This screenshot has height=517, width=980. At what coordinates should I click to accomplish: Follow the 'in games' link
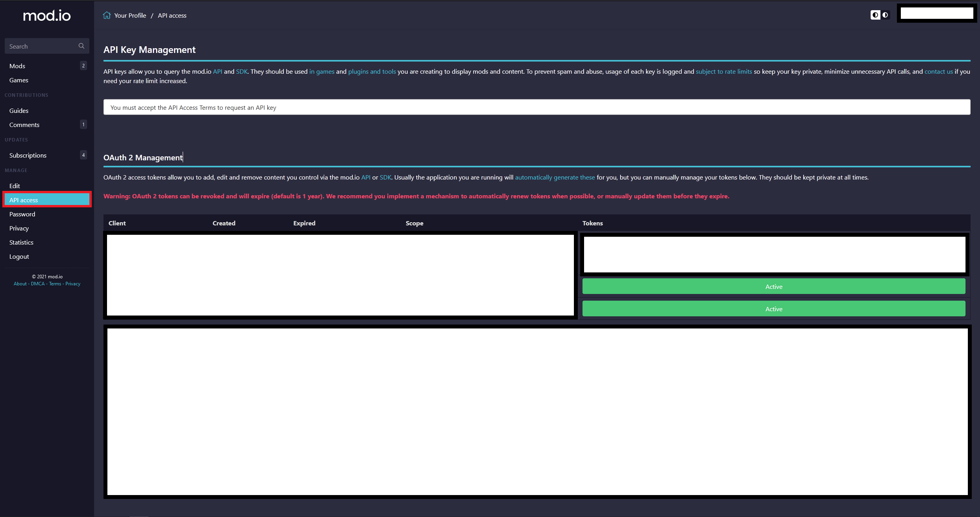pyautogui.click(x=322, y=71)
